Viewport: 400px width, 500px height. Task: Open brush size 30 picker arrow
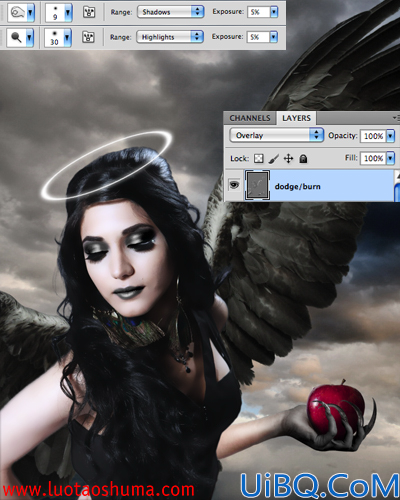67,38
